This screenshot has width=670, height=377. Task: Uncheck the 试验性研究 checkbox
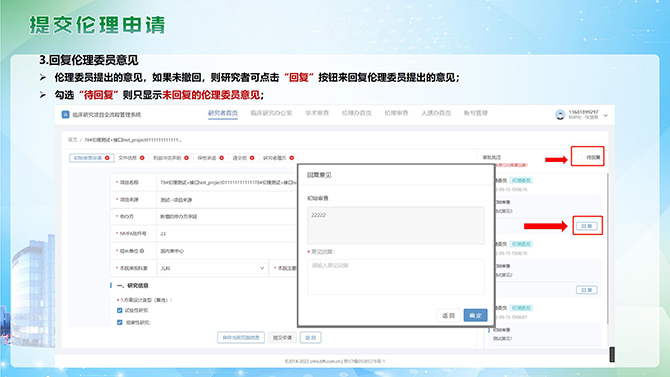click(x=120, y=310)
